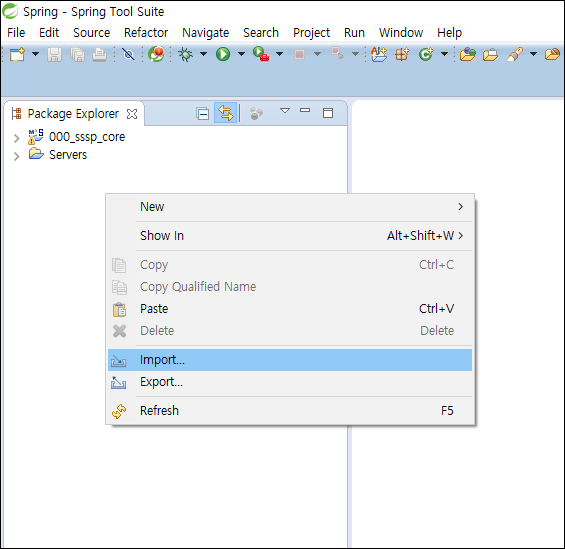Viewport: 565px width, 549px height.
Task: Close the Package Explorer view
Action: coord(132,114)
